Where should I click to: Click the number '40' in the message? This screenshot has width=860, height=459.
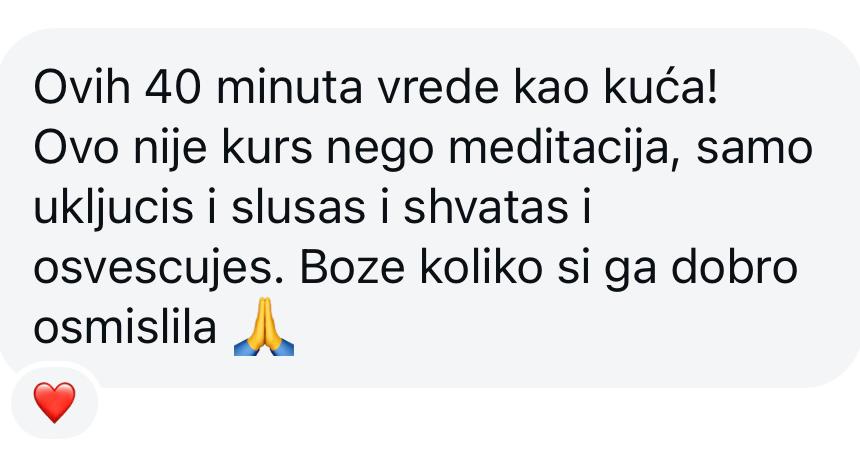click(178, 89)
